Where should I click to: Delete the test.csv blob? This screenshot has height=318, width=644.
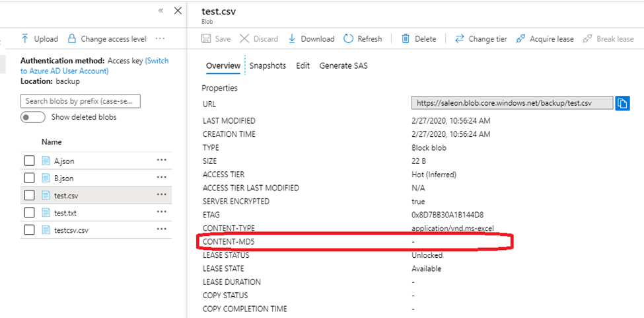click(419, 39)
